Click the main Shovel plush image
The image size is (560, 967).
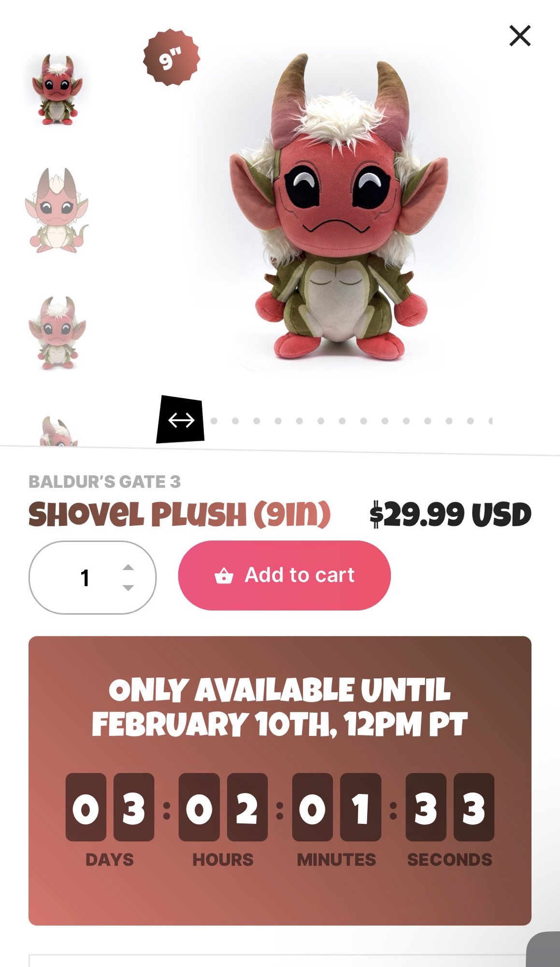338,208
